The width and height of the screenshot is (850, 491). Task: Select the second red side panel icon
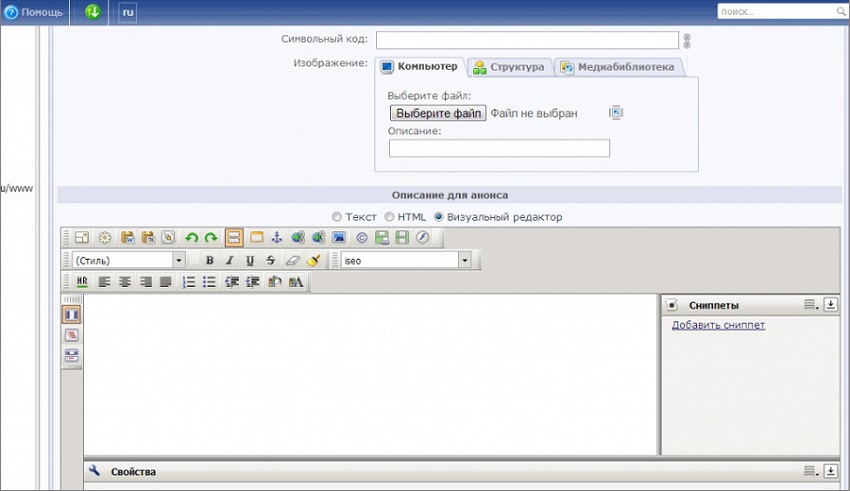tap(72, 335)
